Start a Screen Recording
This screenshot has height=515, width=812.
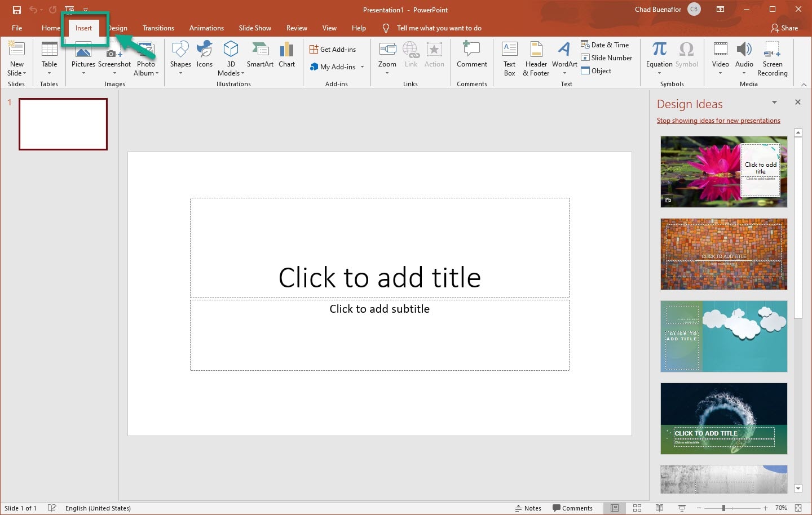click(x=772, y=59)
